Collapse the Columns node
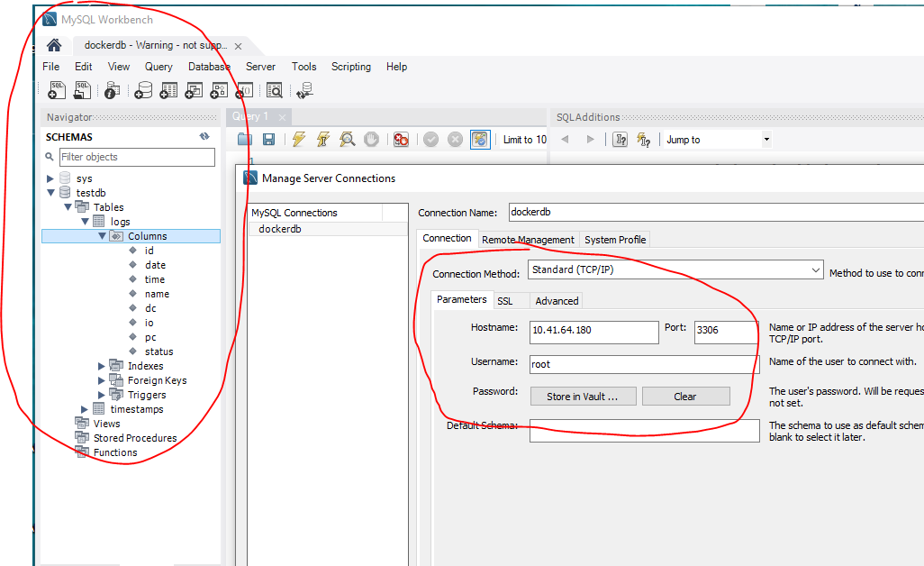924x566 pixels. (x=102, y=236)
